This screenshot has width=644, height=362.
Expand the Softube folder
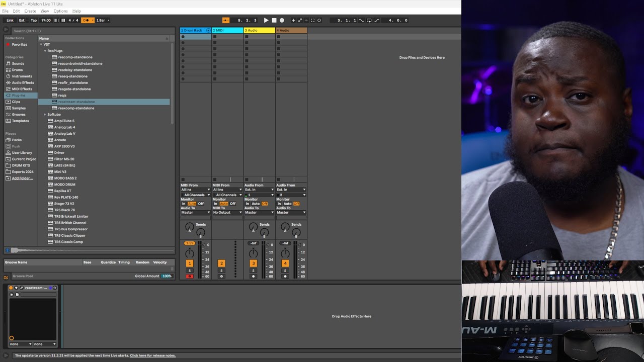click(45, 115)
